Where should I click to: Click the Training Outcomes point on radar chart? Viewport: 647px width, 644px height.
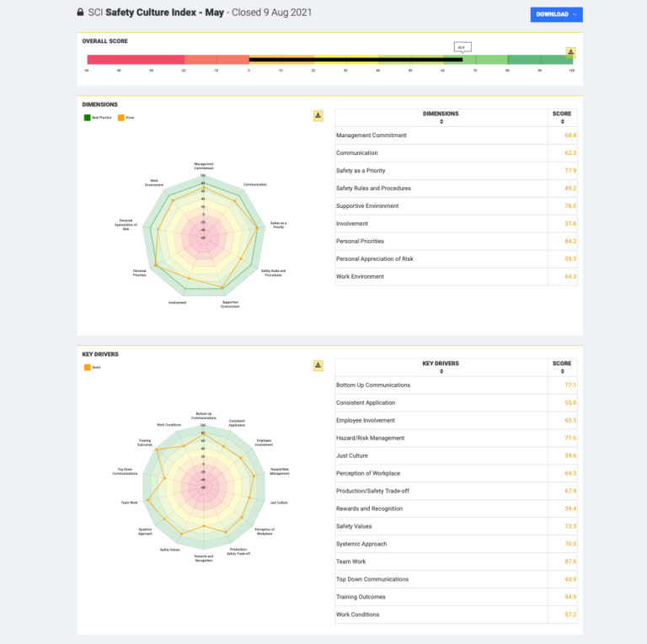click(x=157, y=450)
